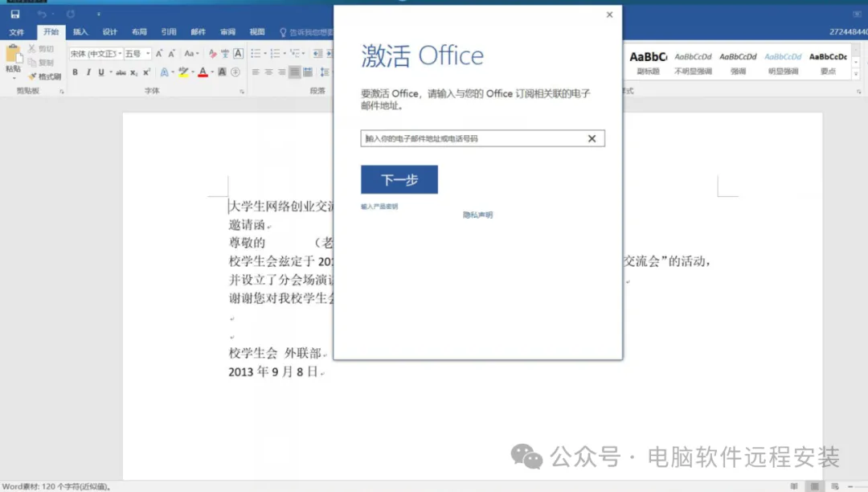Open the 宋体 font name dropdown

pyautogui.click(x=120, y=54)
